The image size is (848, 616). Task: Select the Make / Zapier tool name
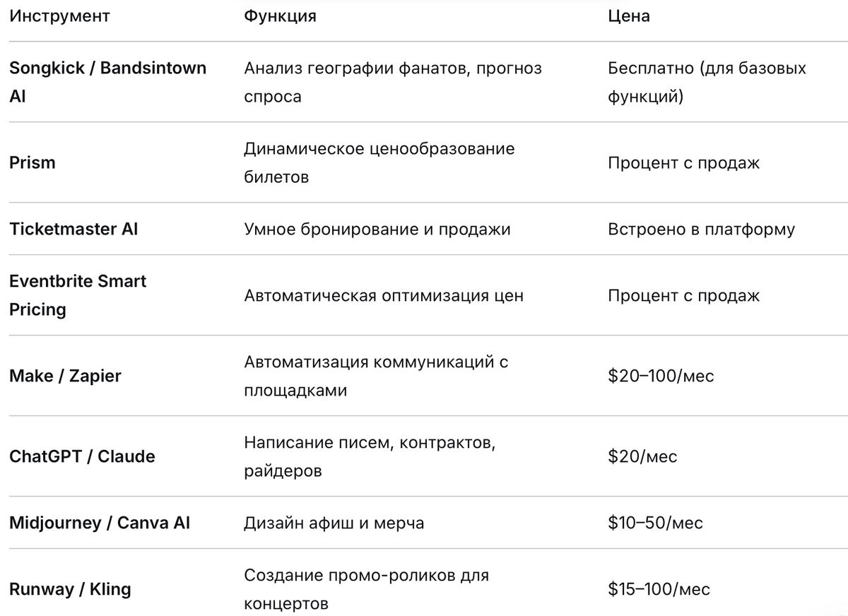point(65,376)
